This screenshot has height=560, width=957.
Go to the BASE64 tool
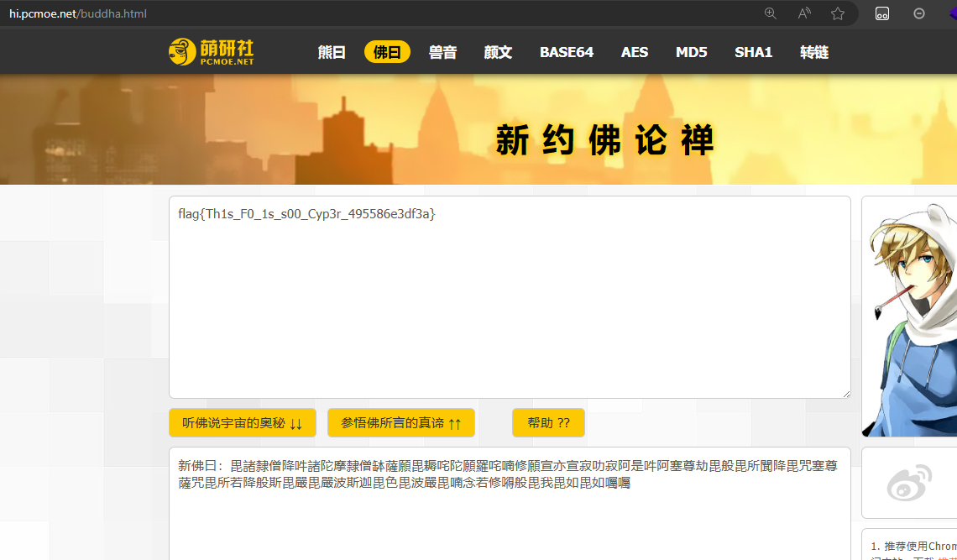point(567,53)
